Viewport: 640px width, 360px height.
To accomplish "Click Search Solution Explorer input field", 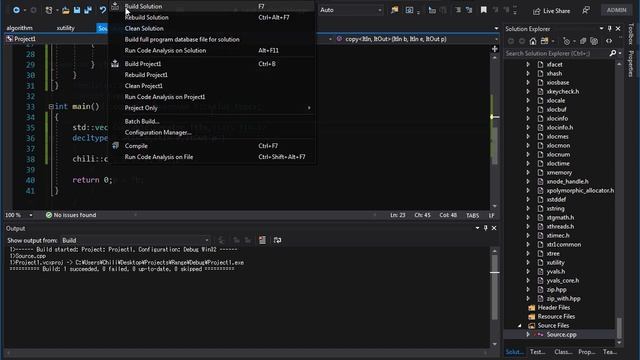I will (x=557, y=53).
